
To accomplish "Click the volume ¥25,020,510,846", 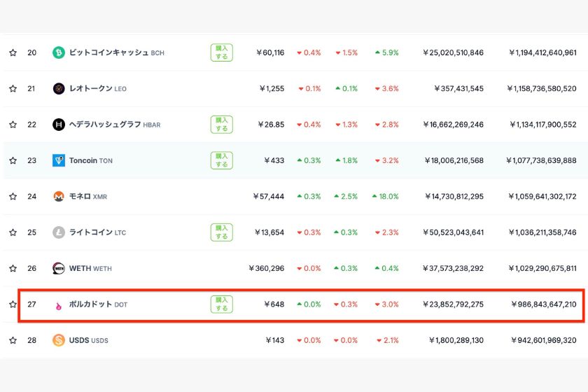I will click(453, 52).
